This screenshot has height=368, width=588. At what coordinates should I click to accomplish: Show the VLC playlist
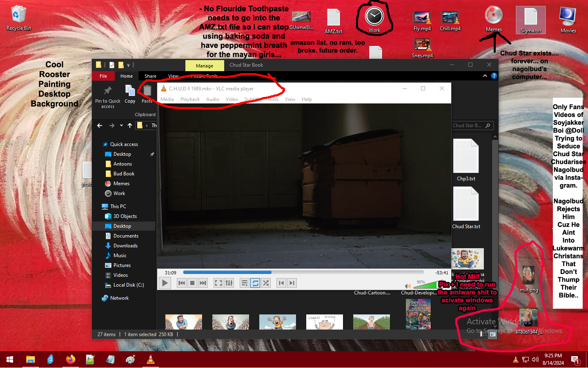(244, 283)
